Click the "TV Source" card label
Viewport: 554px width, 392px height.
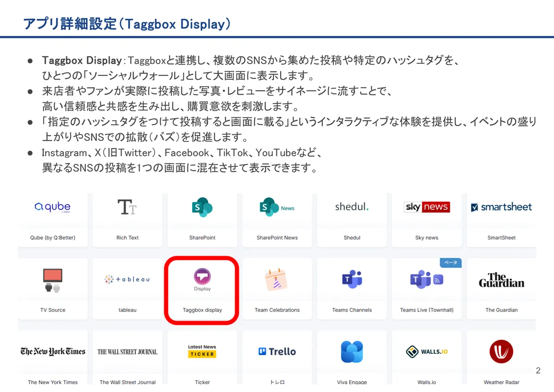coord(53,310)
